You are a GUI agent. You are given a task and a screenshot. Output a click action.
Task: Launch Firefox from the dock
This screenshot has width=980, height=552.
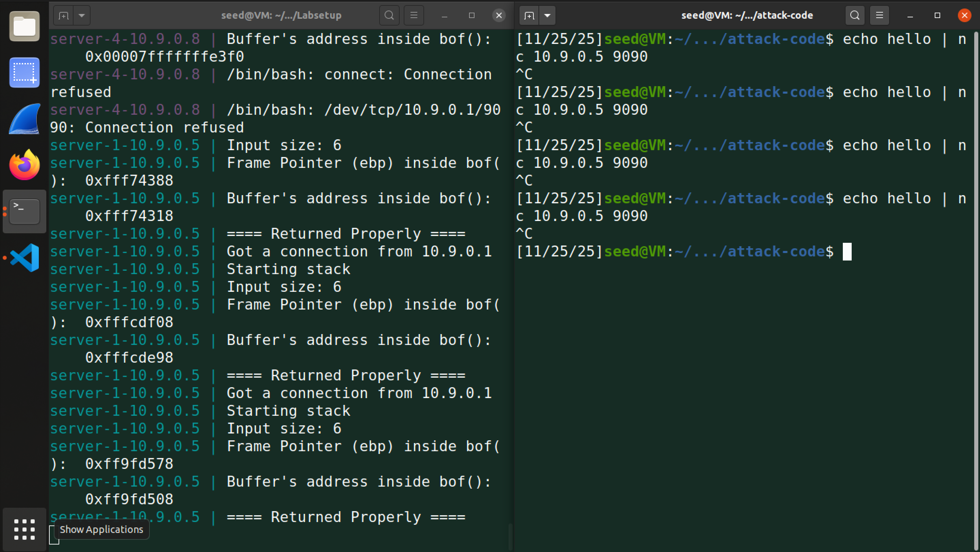point(25,165)
